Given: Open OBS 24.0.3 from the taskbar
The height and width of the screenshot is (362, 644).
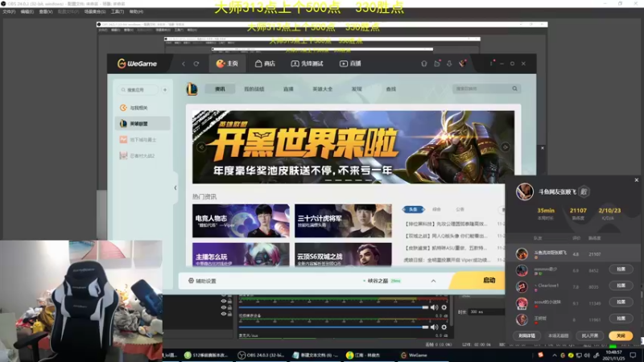Looking at the screenshot, I should tap(261, 356).
